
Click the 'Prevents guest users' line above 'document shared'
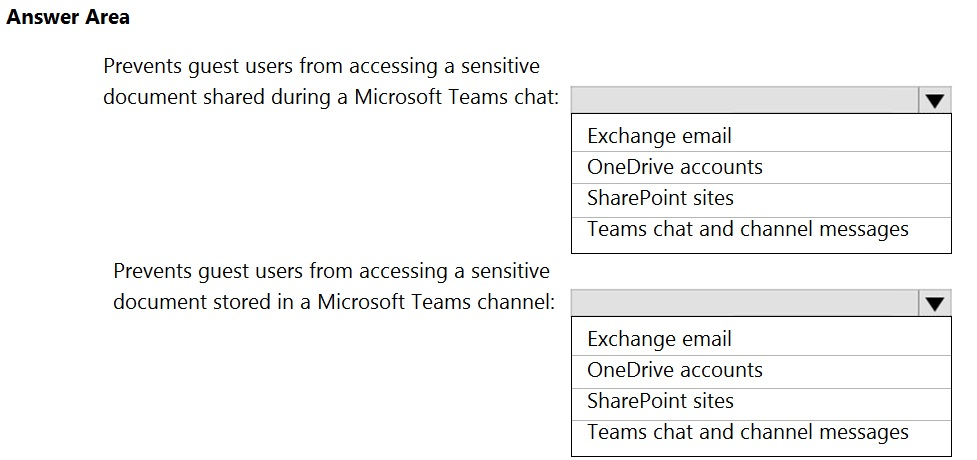(322, 66)
